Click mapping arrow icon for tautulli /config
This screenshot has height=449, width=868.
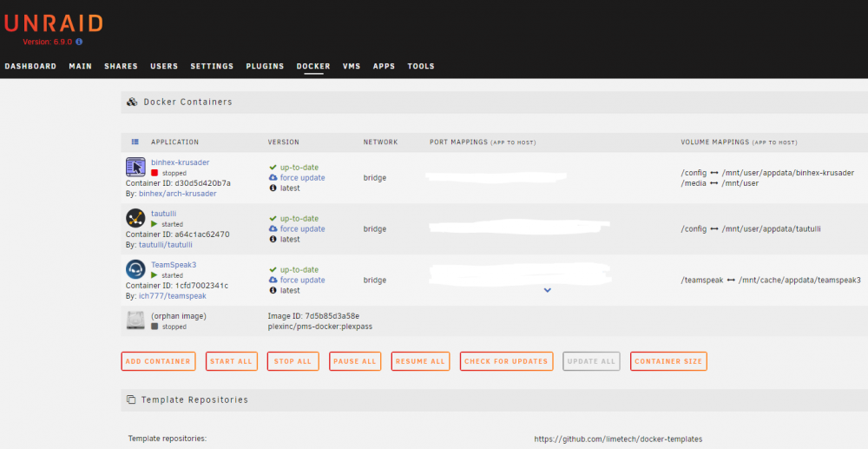click(x=714, y=229)
